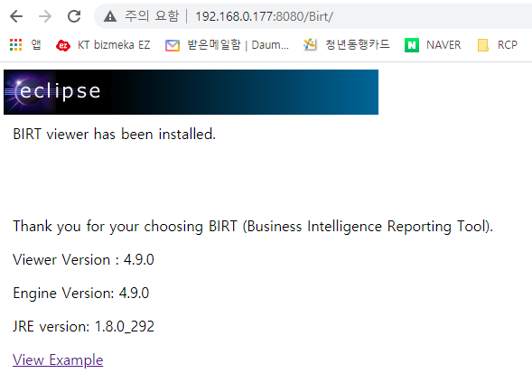Open the Daum mail inbox bookmark
532x392 pixels.
tap(227, 45)
